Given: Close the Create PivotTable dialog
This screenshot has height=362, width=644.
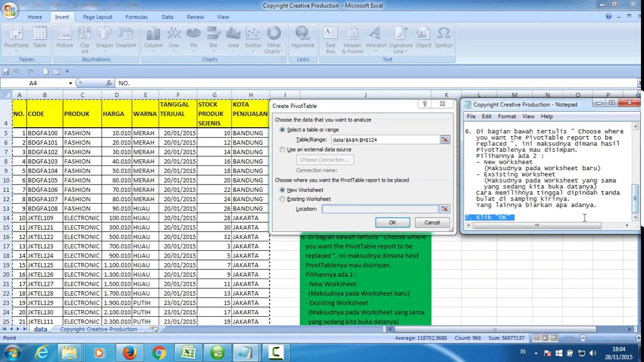Looking at the screenshot, I should [x=442, y=104].
